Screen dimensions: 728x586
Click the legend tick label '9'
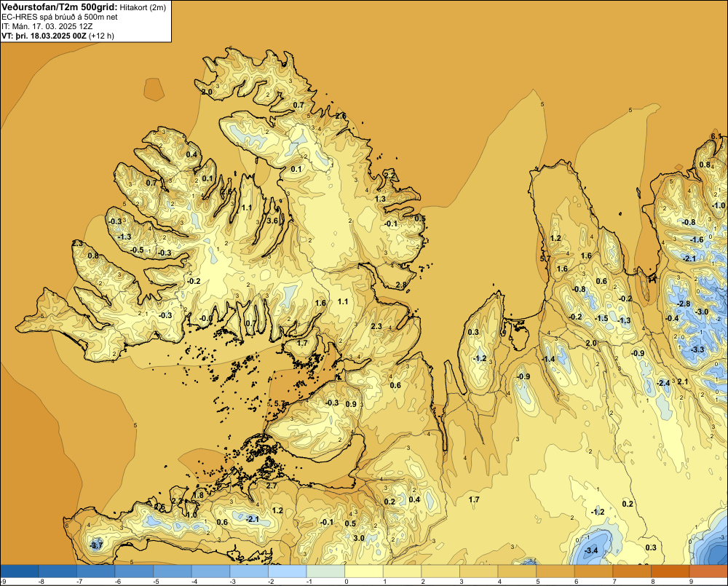pyautogui.click(x=691, y=582)
